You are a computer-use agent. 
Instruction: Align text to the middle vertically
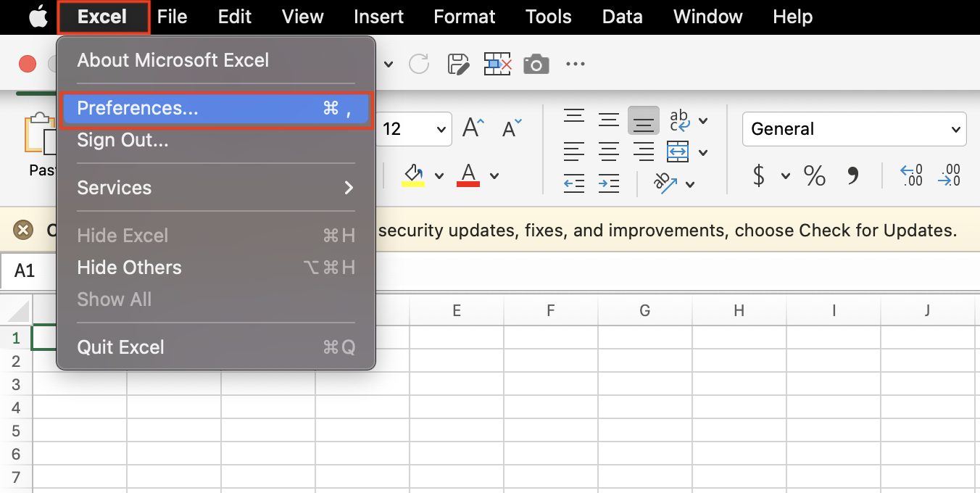click(x=609, y=120)
